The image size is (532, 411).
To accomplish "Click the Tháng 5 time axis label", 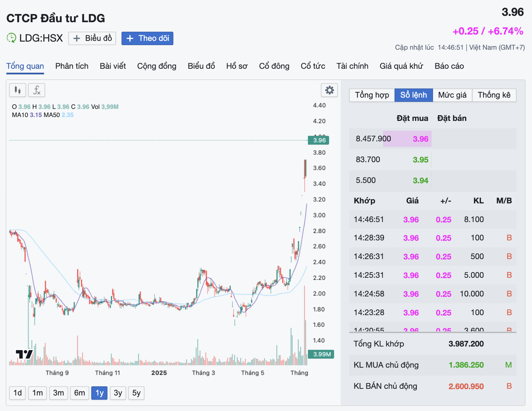I will tap(253, 373).
